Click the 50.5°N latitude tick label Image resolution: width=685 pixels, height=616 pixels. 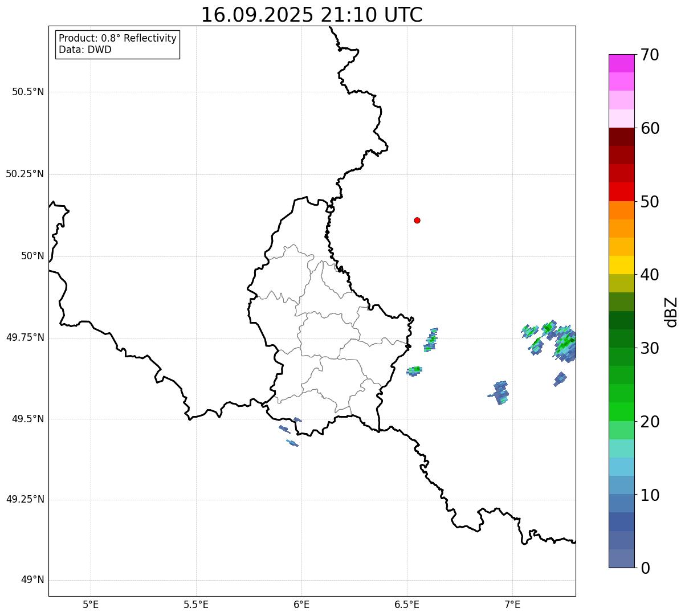click(28, 92)
